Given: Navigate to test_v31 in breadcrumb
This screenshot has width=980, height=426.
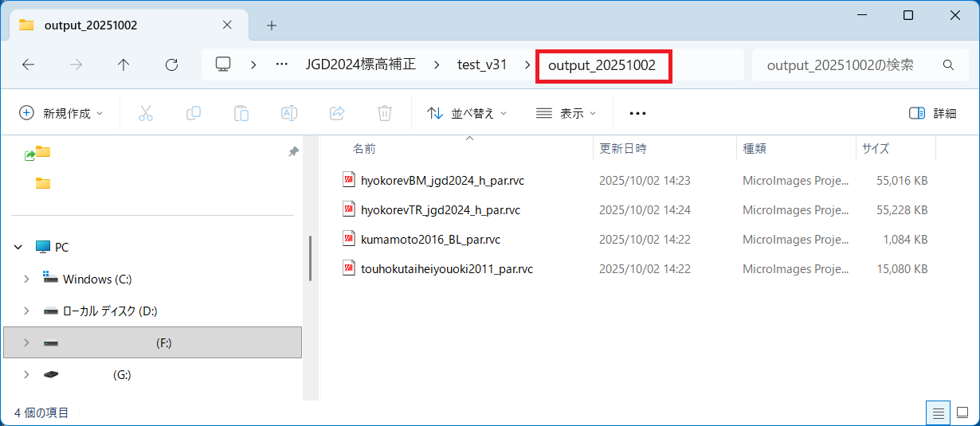Looking at the screenshot, I should tap(481, 65).
